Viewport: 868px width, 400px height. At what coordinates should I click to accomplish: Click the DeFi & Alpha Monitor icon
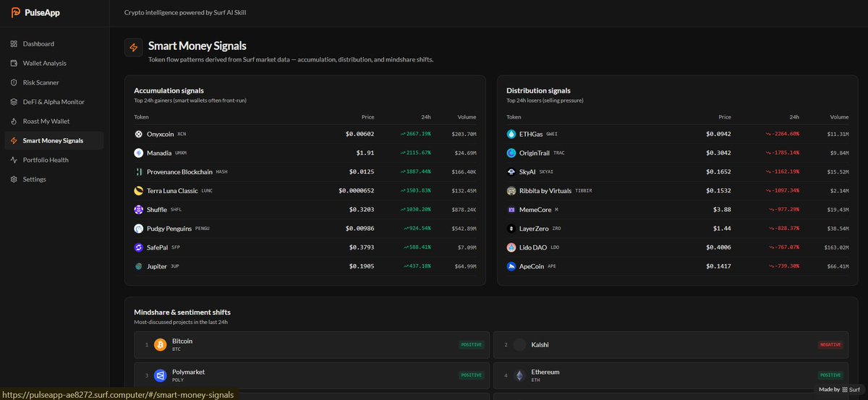click(x=14, y=102)
